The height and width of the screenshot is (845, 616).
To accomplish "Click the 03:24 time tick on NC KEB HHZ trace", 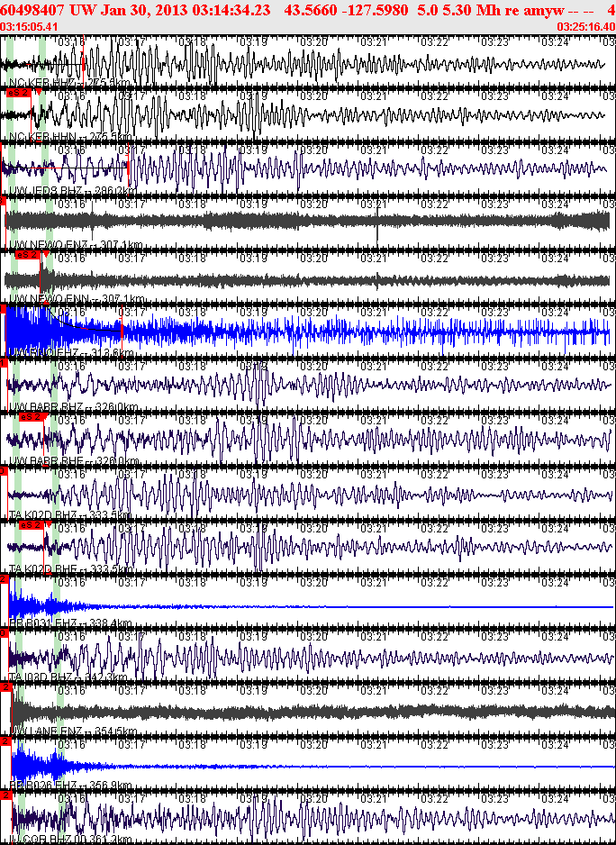I will pos(556,41).
